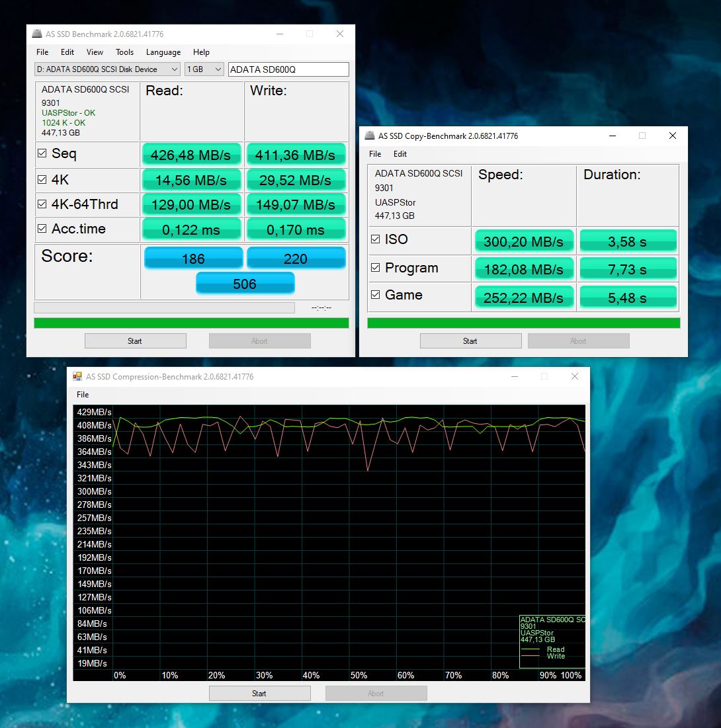Image resolution: width=721 pixels, height=728 pixels.
Task: Start the main AS SSD benchmark
Action: (x=135, y=341)
